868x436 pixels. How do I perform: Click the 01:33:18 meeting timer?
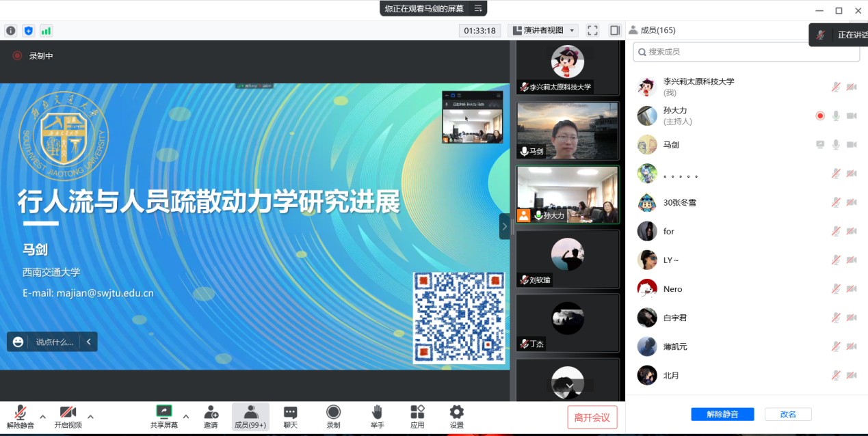(x=479, y=30)
